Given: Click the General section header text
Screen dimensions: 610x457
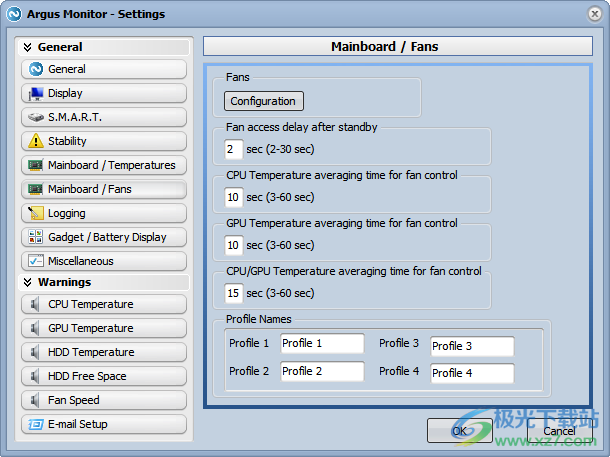Looking at the screenshot, I should pos(60,47).
